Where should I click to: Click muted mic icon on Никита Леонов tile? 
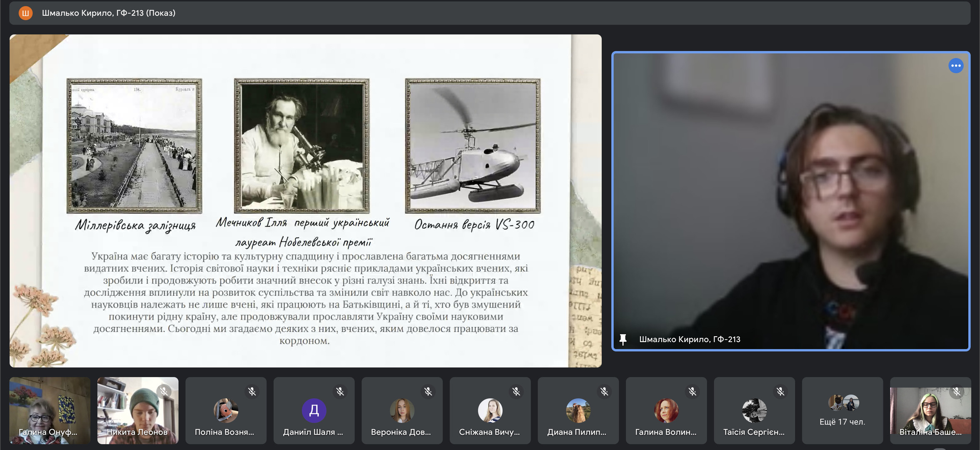click(x=164, y=392)
